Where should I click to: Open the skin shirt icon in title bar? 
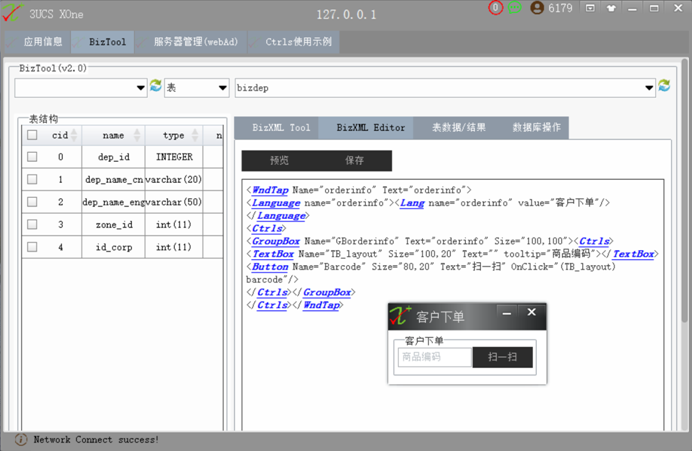pos(611,8)
